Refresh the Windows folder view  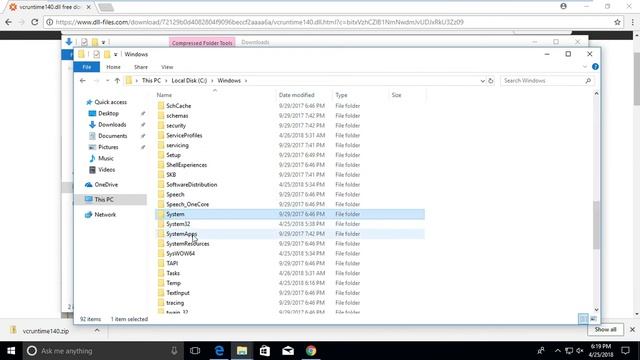tap(491, 81)
